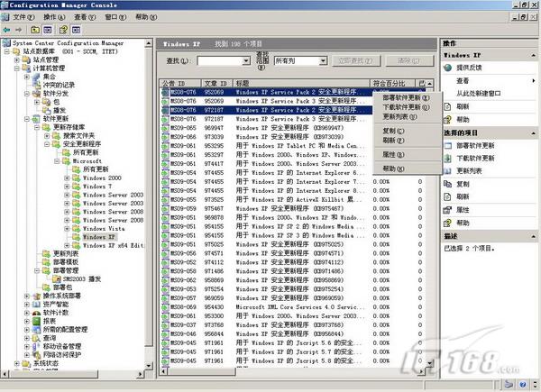Click the 提供反馈 link in the Actions pane
Image resolution: width=541 pixels, height=392 pixels.
pos(469,68)
